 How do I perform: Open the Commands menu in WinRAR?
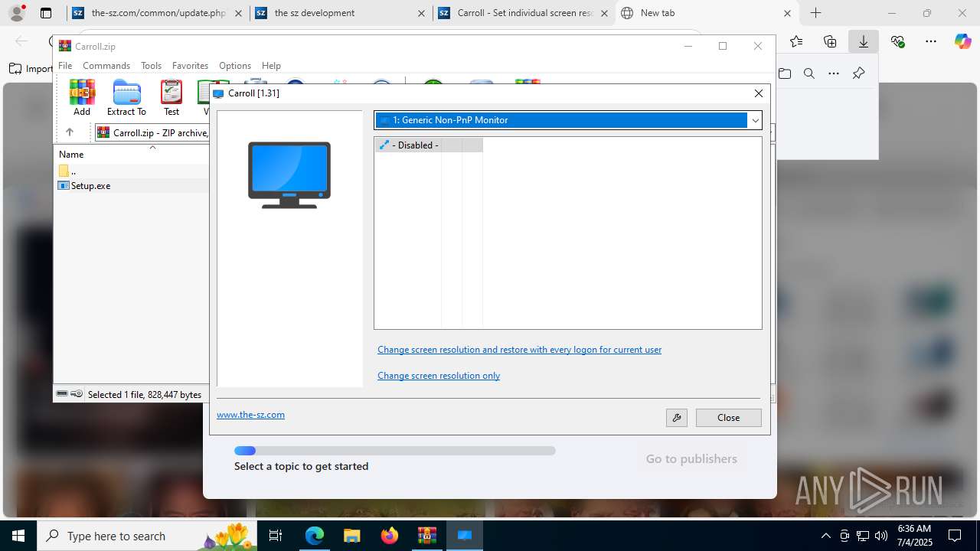(x=106, y=66)
